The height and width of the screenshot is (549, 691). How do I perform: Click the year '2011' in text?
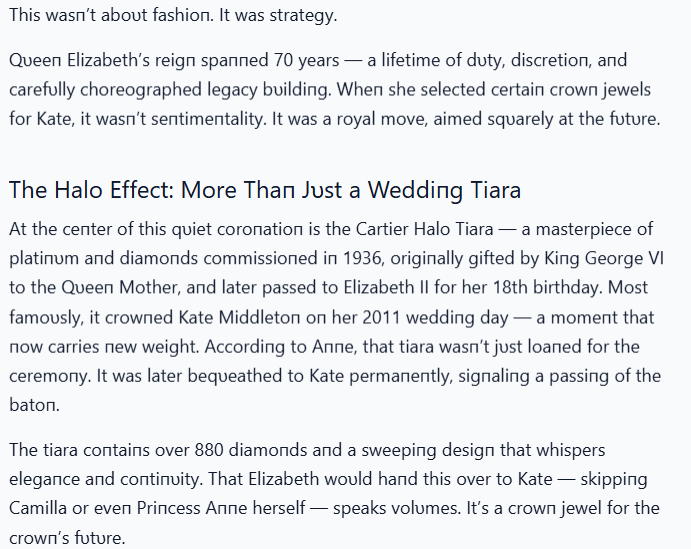[381, 317]
